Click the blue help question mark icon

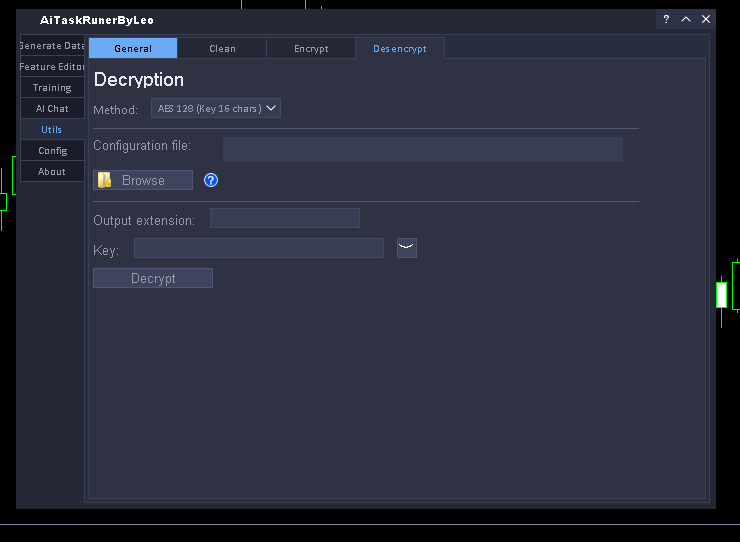211,180
